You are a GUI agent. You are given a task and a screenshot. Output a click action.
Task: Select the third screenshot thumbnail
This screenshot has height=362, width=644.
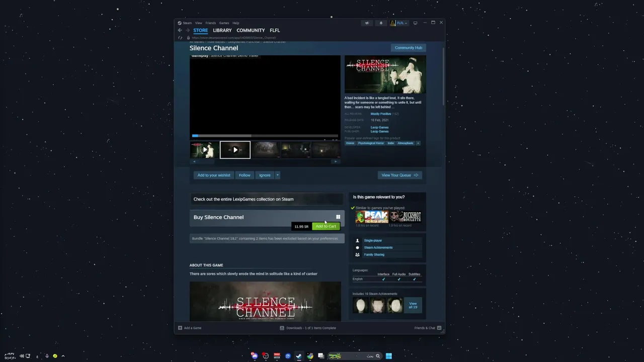point(266,150)
